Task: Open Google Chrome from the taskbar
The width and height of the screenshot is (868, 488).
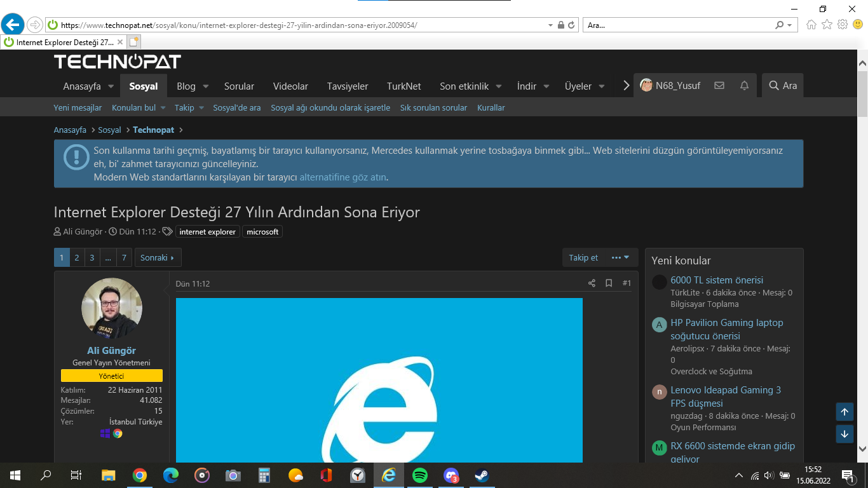Action: 140,475
